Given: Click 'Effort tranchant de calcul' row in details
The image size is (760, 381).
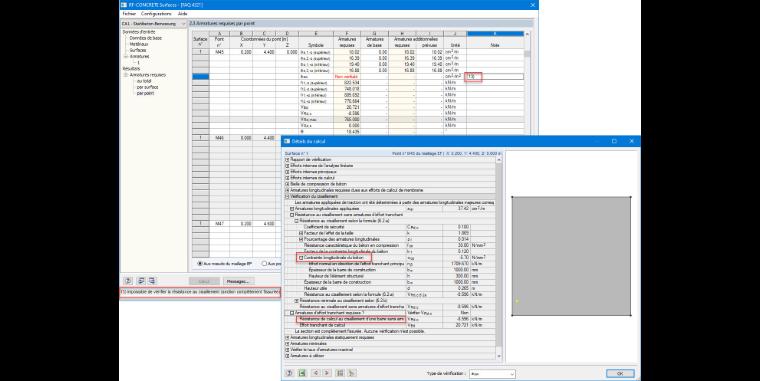Looking at the screenshot, I should (x=391, y=325).
